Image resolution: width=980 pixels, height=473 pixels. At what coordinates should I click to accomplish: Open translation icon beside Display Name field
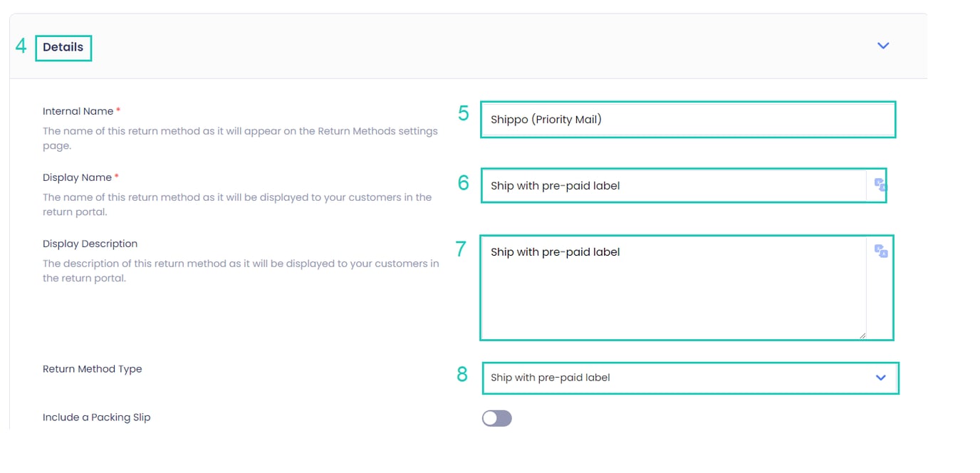880,185
